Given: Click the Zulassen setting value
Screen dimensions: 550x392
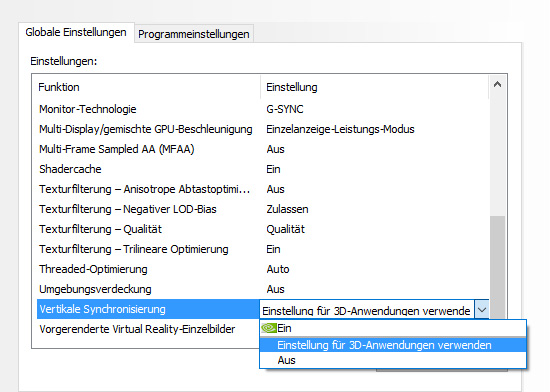Looking at the screenshot, I should pyautogui.click(x=287, y=209).
